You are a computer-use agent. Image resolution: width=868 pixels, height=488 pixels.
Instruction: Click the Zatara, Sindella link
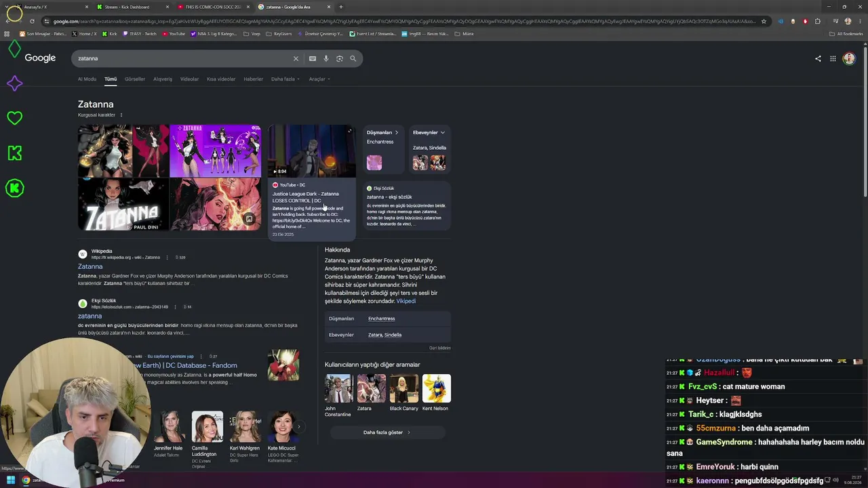[384, 335]
